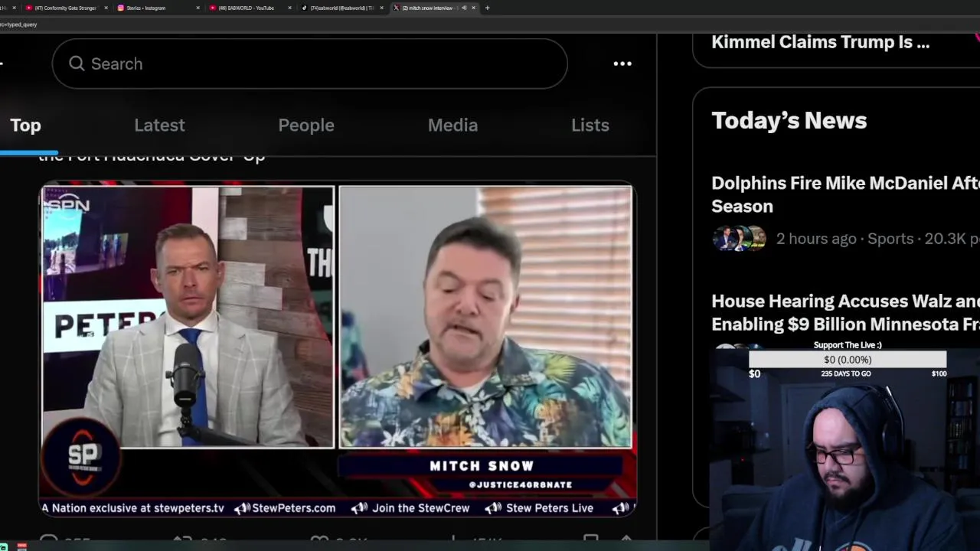Close the eabworld TikTok browser tab
Viewport: 980px width, 551px height.
click(381, 8)
